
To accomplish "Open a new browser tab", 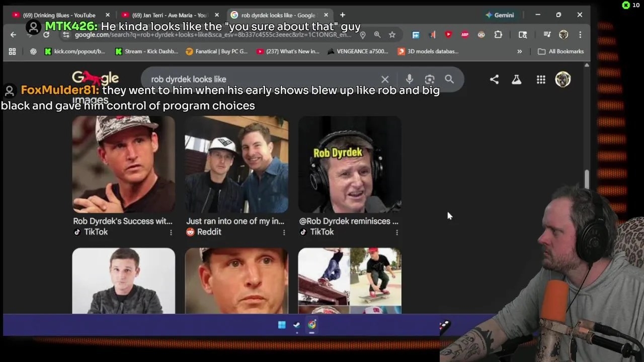I will [x=343, y=15].
